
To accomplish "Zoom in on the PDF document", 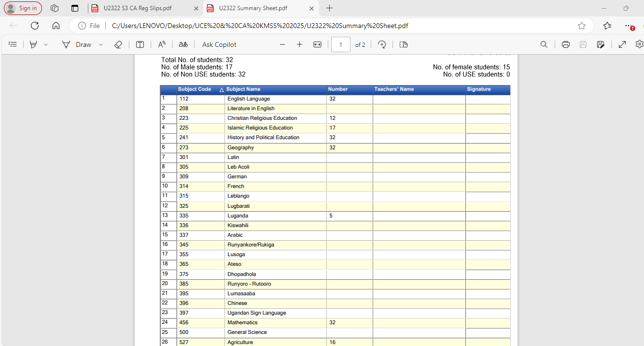I will [x=299, y=44].
